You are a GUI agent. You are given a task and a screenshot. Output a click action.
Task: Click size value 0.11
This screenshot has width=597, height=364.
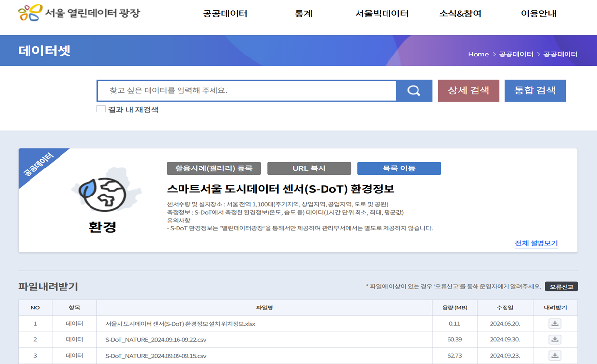(454, 324)
